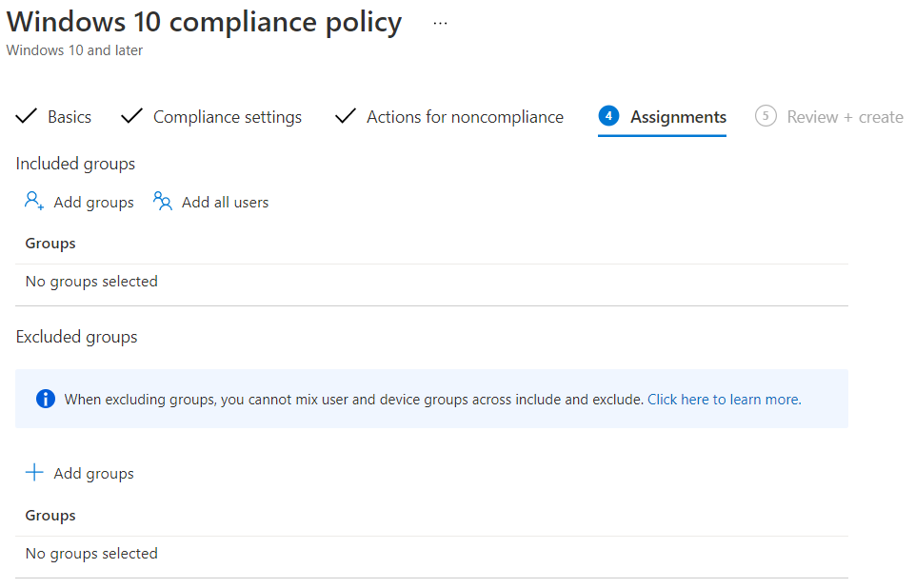Go to the Actions for noncompliance tab
915x588 pixels.
[465, 115]
